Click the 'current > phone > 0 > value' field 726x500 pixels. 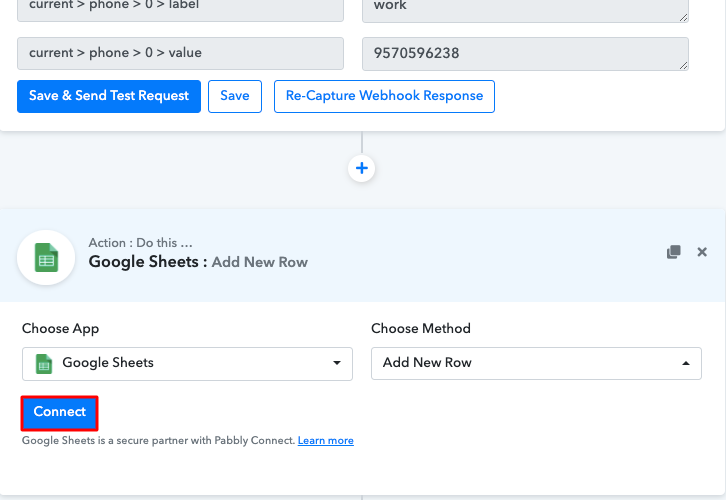(x=180, y=53)
